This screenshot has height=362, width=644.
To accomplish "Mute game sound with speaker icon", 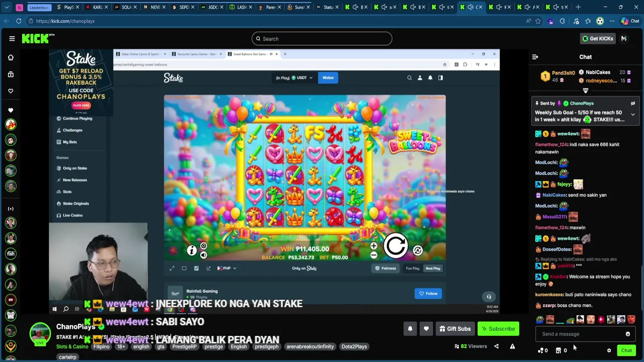I will 203,255.
